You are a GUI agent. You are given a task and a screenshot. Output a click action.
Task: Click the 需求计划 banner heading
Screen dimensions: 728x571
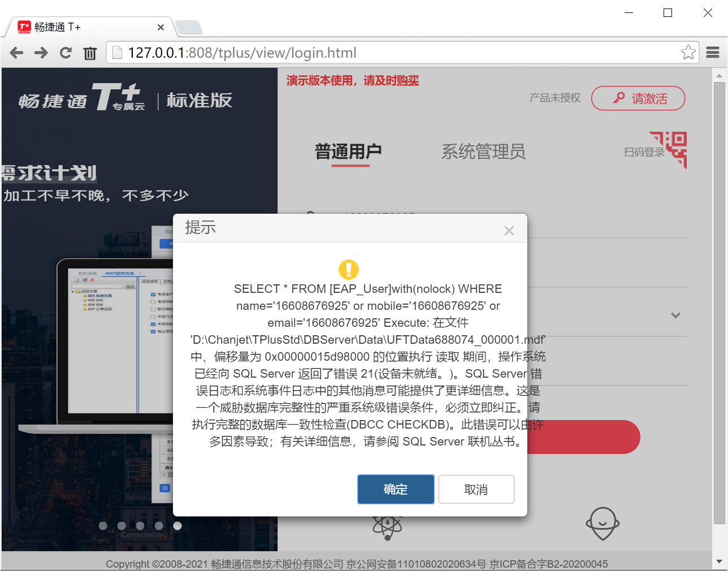click(49, 173)
